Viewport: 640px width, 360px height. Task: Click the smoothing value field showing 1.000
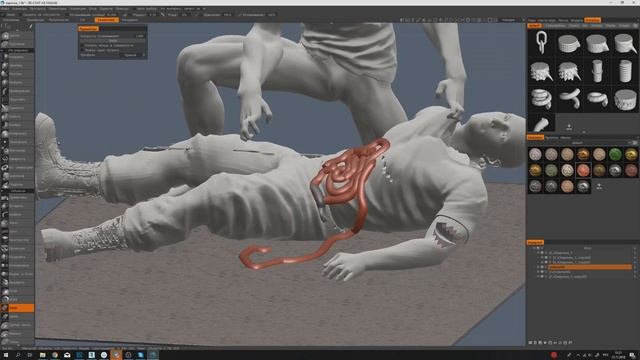[x=139, y=36]
